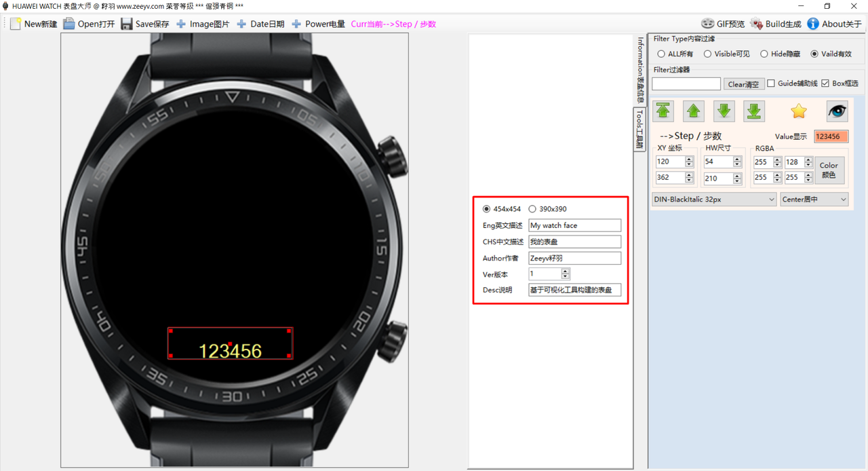This screenshot has width=868, height=471.
Task: Decrease the Ver版本 number
Action: point(566,277)
